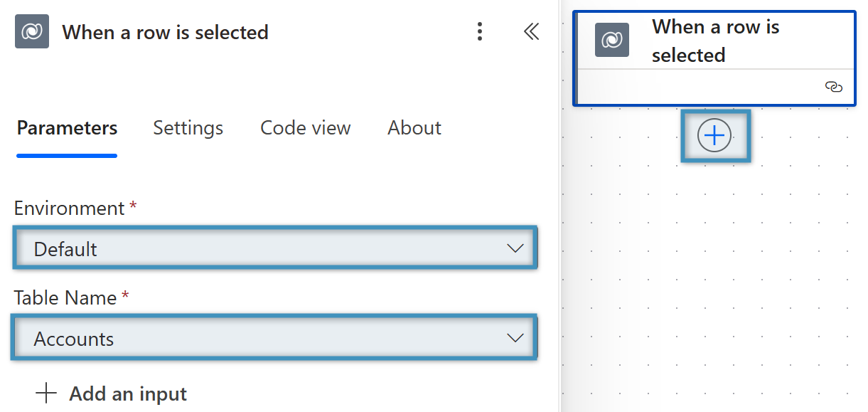Open the trigger's more options menu
The image size is (868, 412).
(x=481, y=31)
